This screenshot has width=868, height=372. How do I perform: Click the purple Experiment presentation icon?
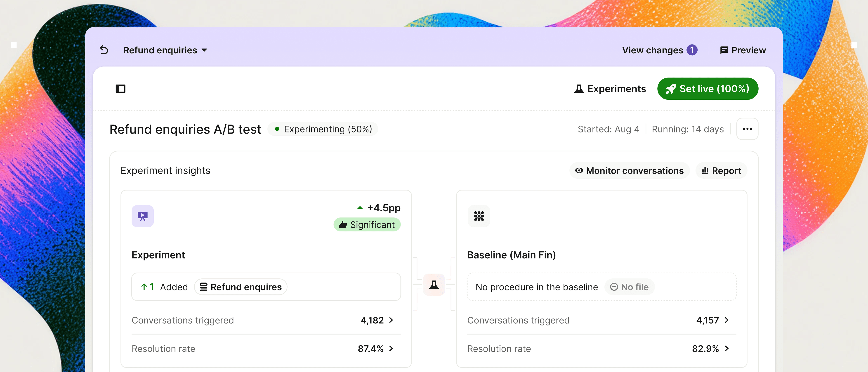(143, 216)
